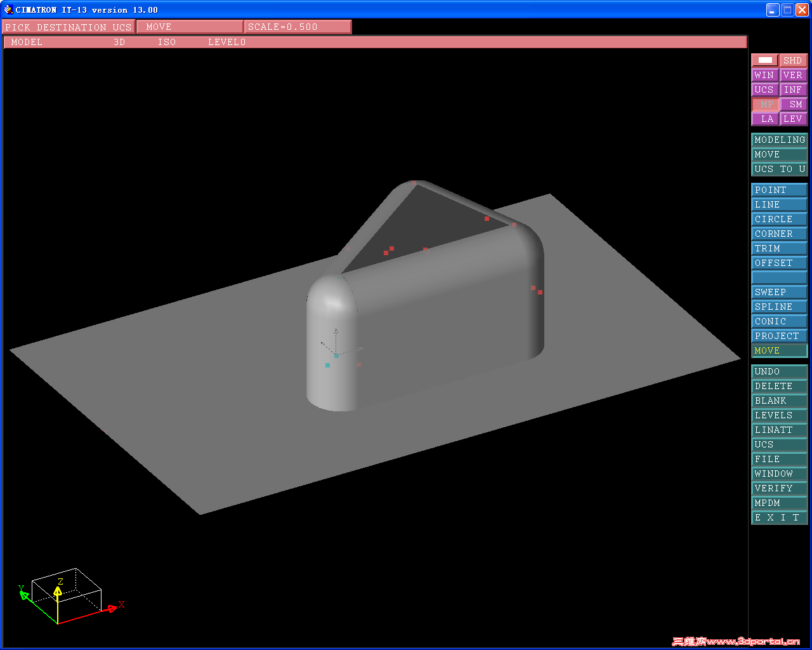Choose the CONIC function
This screenshot has width=812, height=650.
click(x=780, y=321)
